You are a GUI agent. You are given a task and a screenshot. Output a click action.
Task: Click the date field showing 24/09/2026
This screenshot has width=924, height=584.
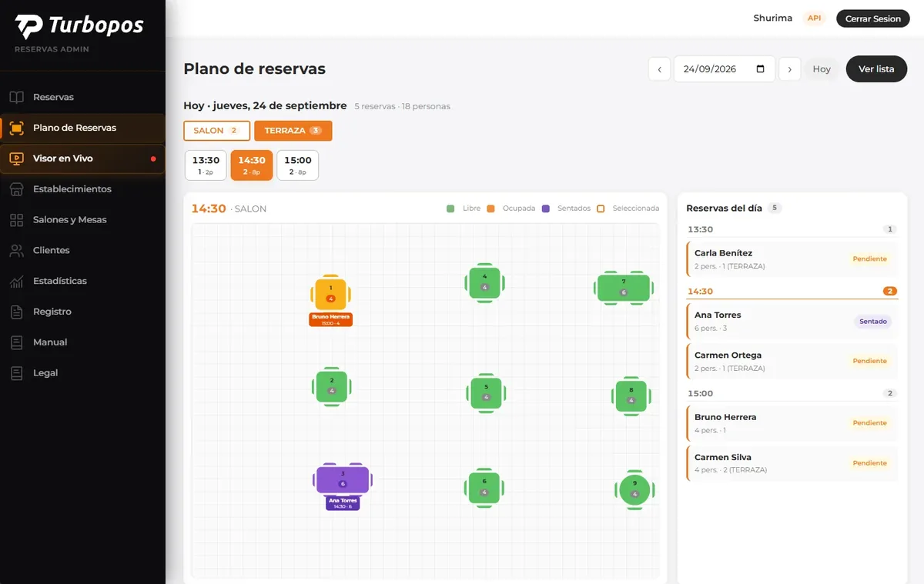(x=724, y=69)
